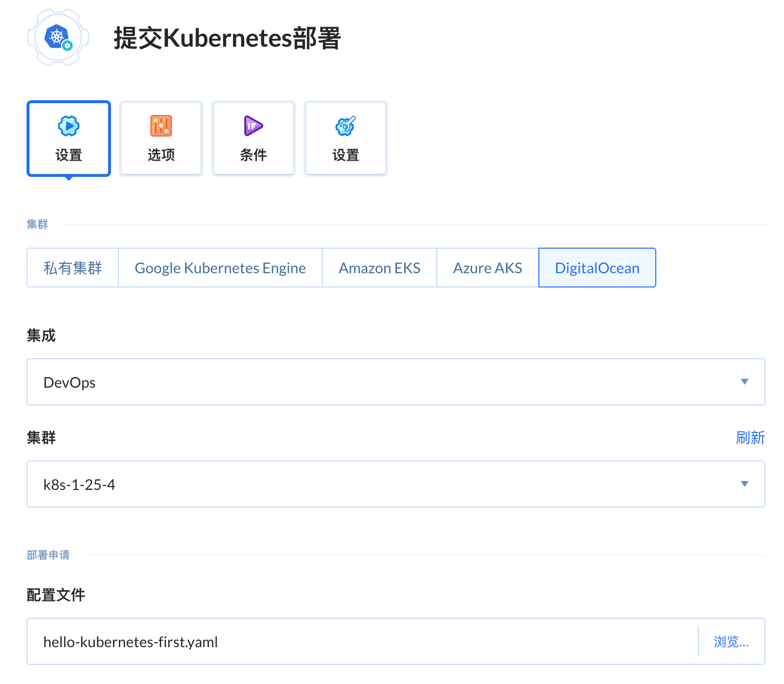Choose the 私有集群 cluster option

[x=73, y=268]
